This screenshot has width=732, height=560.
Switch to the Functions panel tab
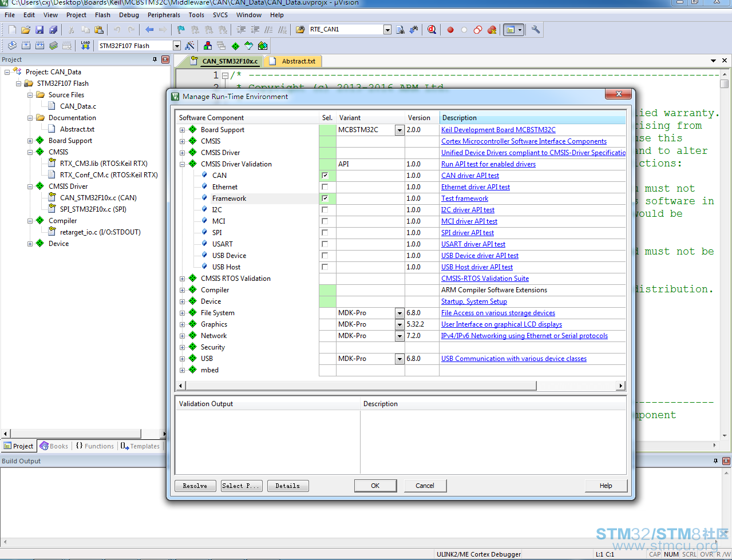[x=95, y=446]
